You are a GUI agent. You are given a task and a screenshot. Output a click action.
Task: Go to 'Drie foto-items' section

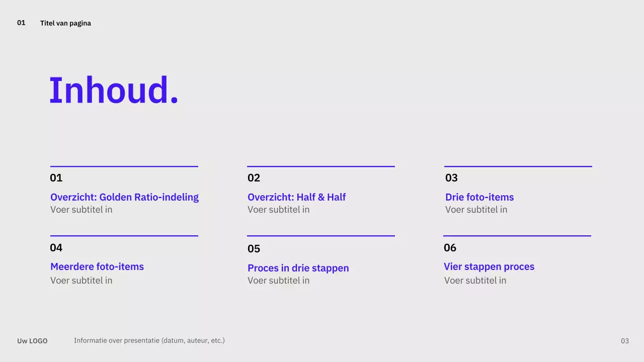click(x=479, y=197)
